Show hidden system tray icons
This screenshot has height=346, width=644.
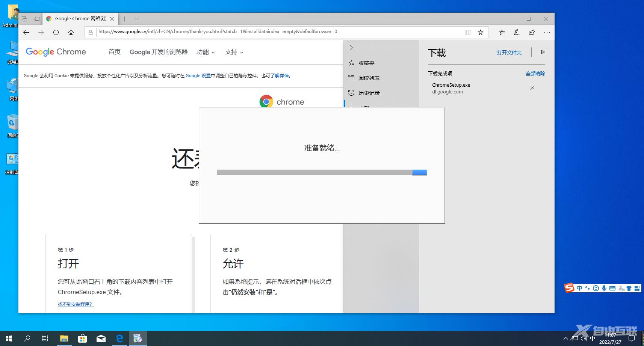click(x=566, y=338)
